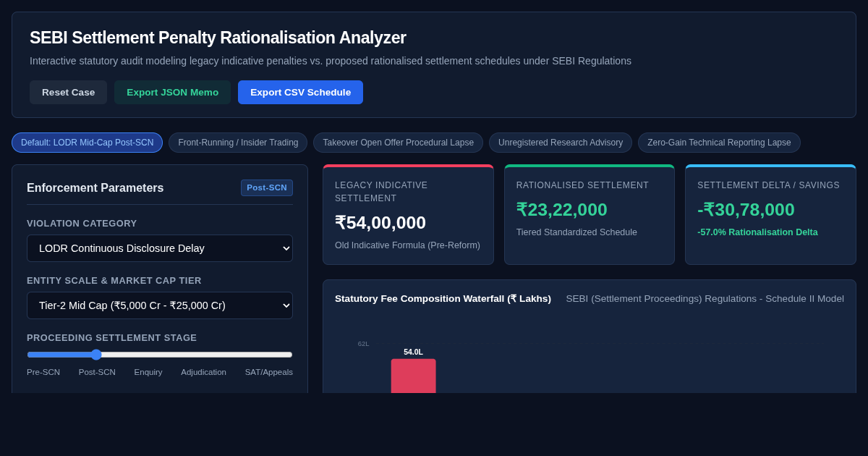The image size is (868, 456).
Task: Open the Violation Category dropdown
Action: [x=160, y=248]
